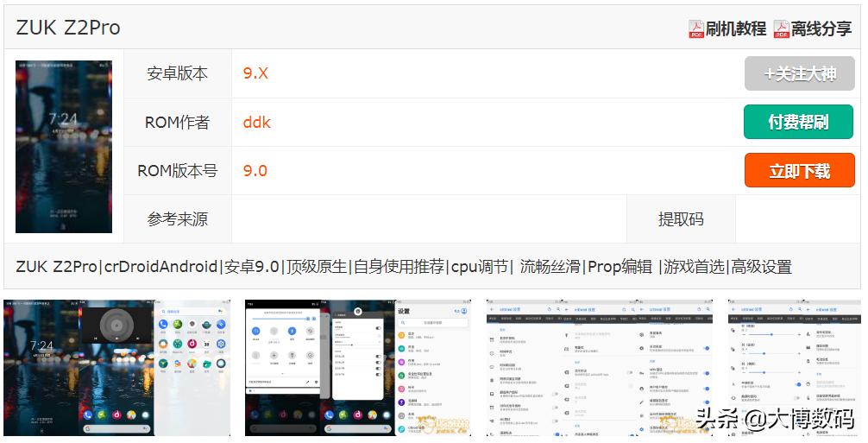The image size is (868, 443).
Task: Click the 参考来源 label cell
Action: click(x=177, y=219)
